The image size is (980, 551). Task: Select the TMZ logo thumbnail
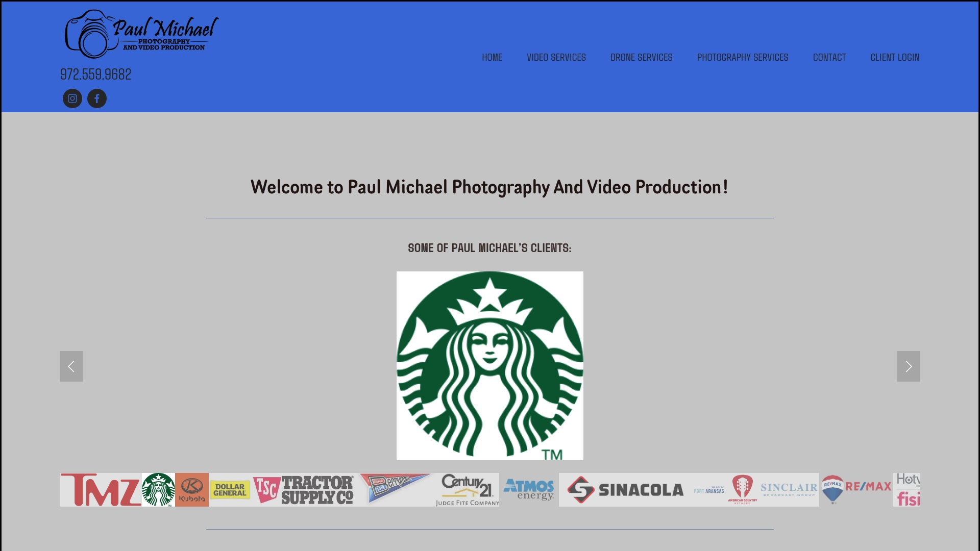click(x=101, y=490)
